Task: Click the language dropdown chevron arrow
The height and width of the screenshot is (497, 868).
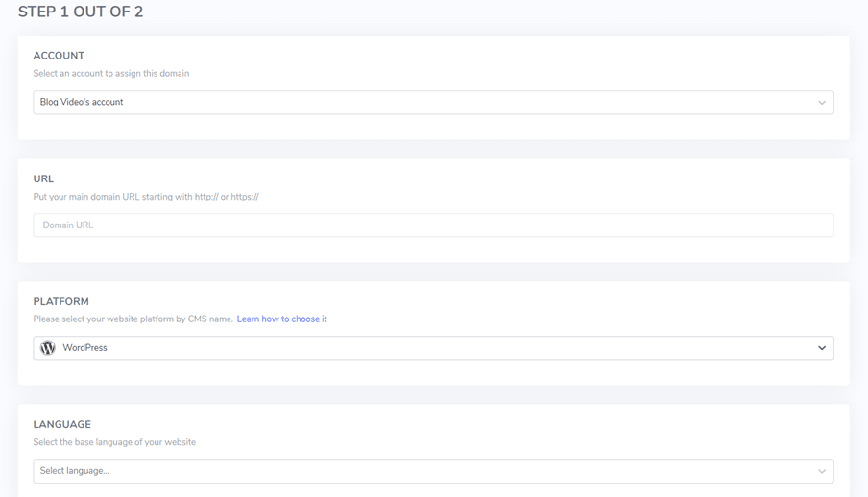Action: 822,471
